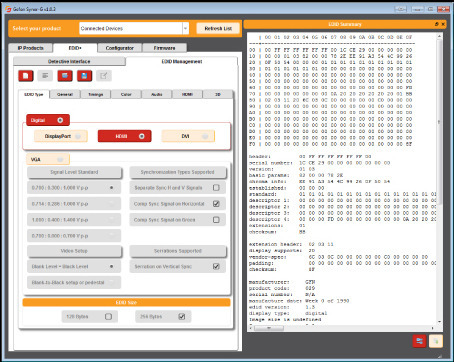Viewport: 454px width, 362px height.
Task: Click the Refresh List button
Action: pos(218,28)
